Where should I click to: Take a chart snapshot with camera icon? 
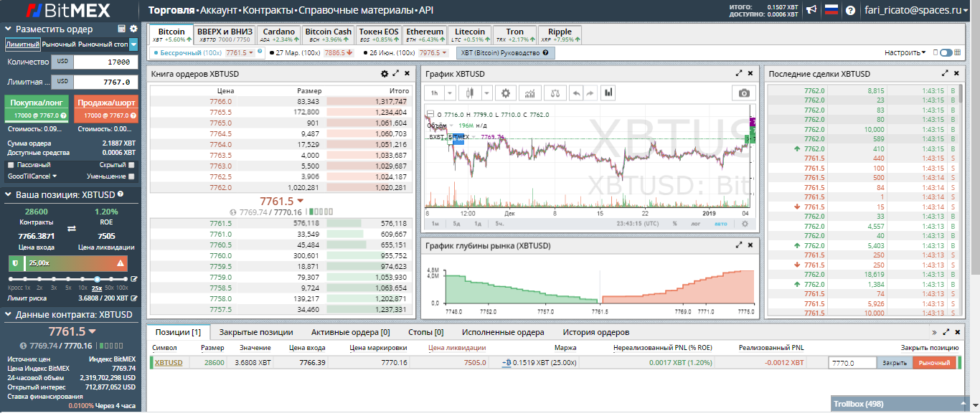point(744,93)
